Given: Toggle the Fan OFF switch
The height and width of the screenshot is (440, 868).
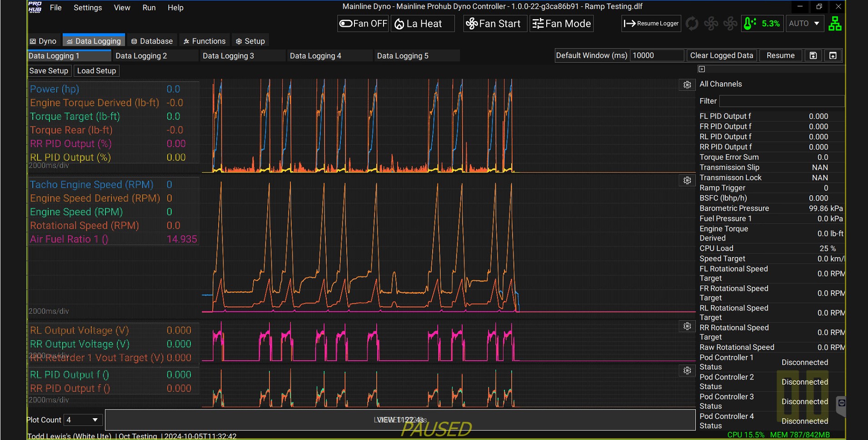Looking at the screenshot, I should [363, 24].
